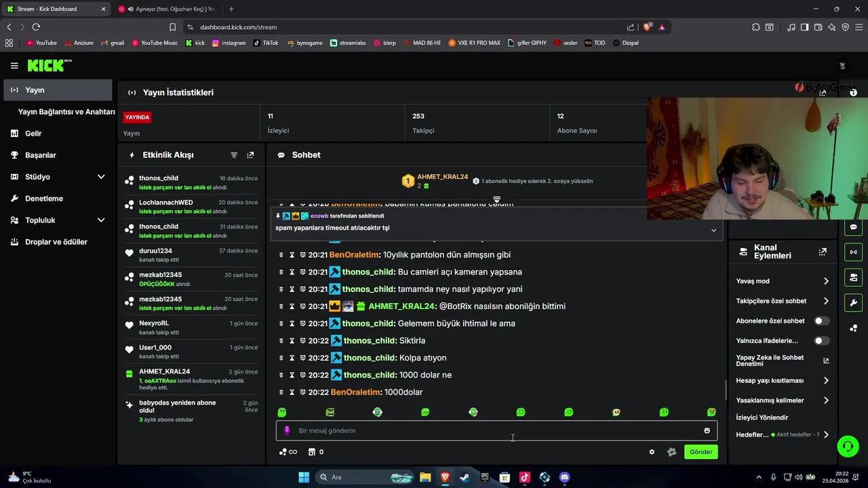Screen dimensions: 868x488
Task: Open the streamlabs bookmark
Action: click(348, 43)
